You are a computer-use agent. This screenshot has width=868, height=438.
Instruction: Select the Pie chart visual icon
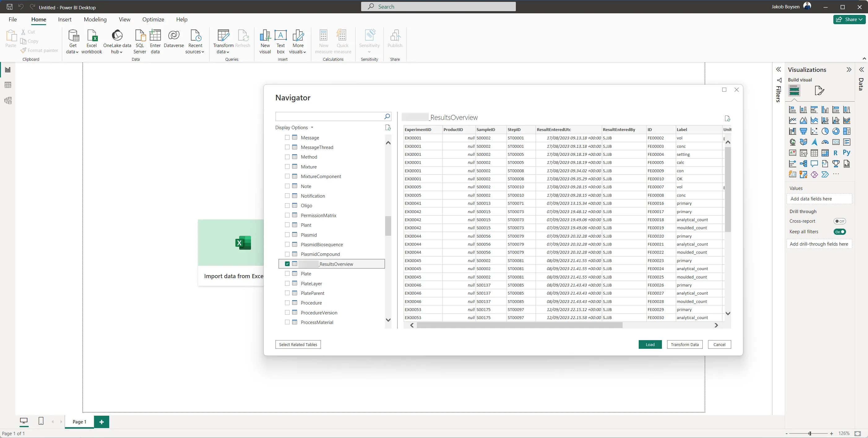825,132
